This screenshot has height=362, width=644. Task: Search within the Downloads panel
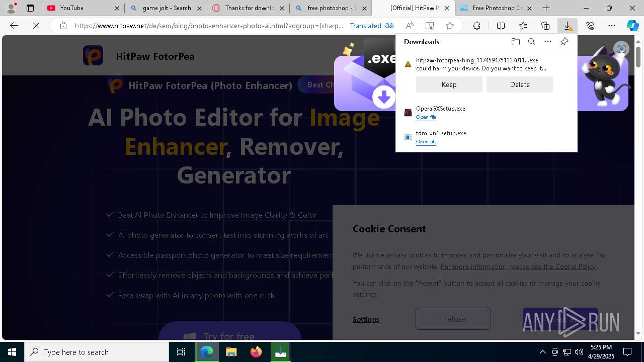pyautogui.click(x=531, y=42)
